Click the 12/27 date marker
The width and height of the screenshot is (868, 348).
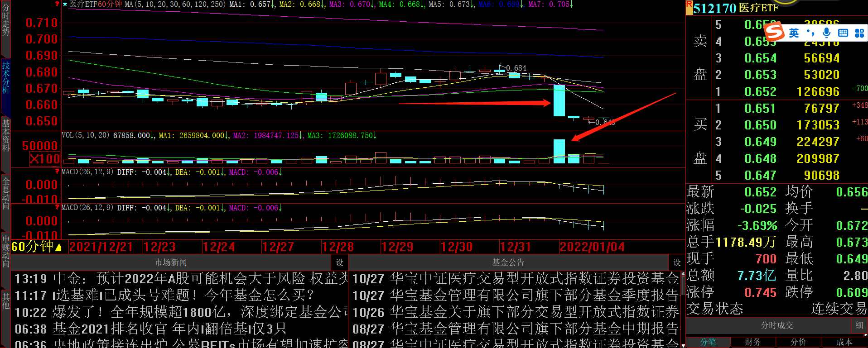pyautogui.click(x=278, y=247)
